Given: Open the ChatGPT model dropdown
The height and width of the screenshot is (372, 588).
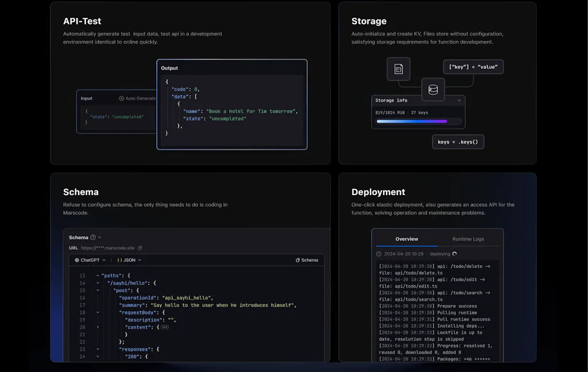Looking at the screenshot, I should tap(103, 260).
